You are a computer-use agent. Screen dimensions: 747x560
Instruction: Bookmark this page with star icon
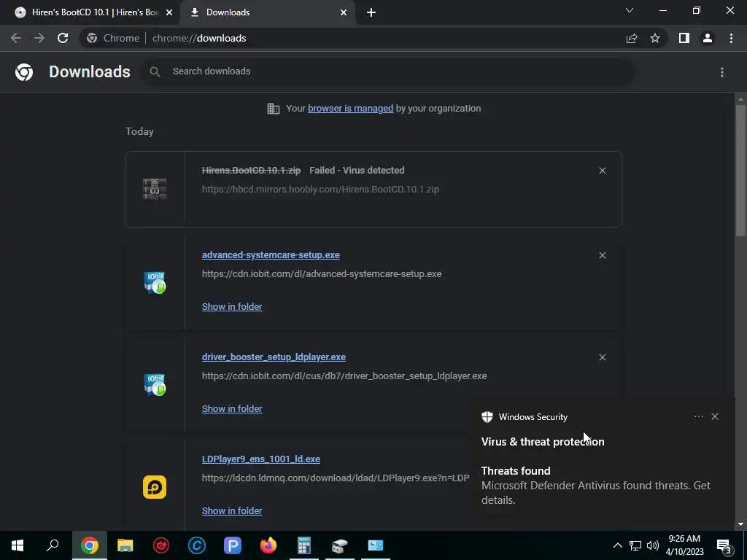[x=655, y=38]
